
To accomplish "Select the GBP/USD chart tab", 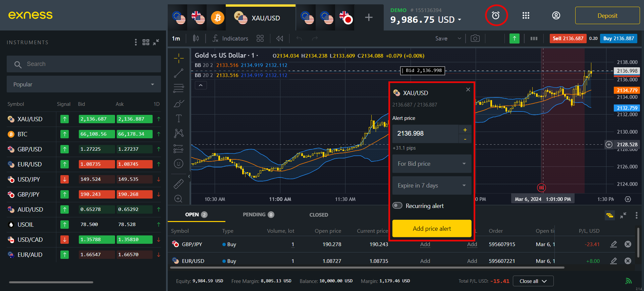I will pos(198,17).
